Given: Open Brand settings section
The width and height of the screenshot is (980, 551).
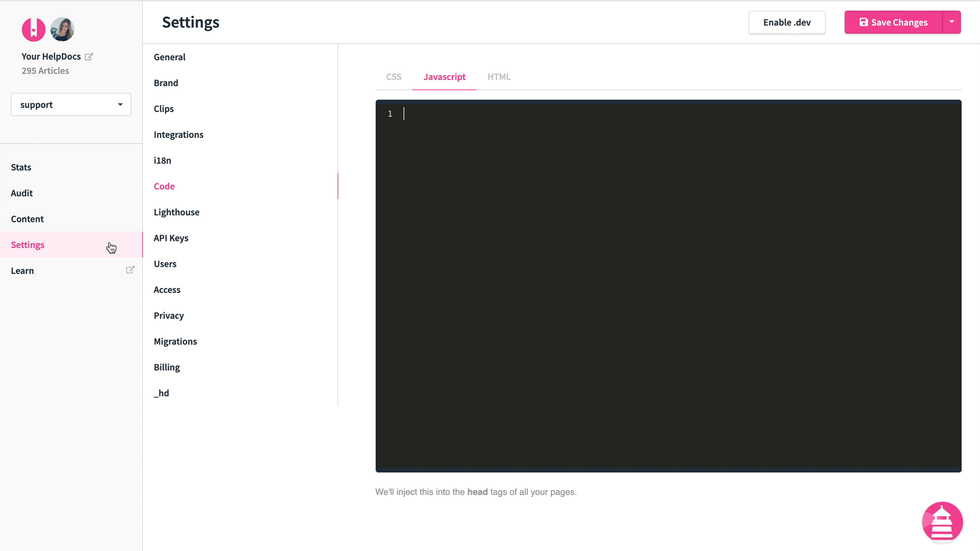Looking at the screenshot, I should coord(240,83).
